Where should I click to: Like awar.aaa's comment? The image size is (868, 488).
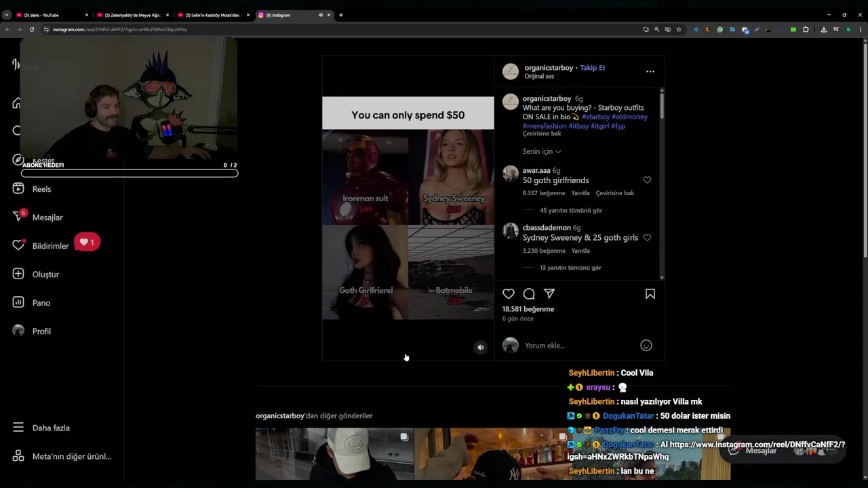(x=647, y=180)
